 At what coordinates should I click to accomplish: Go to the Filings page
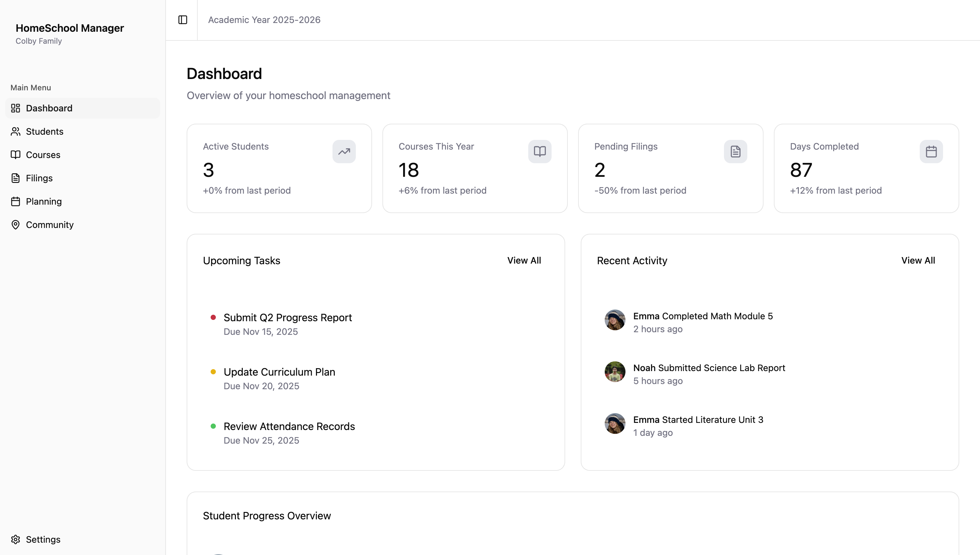[39, 178]
